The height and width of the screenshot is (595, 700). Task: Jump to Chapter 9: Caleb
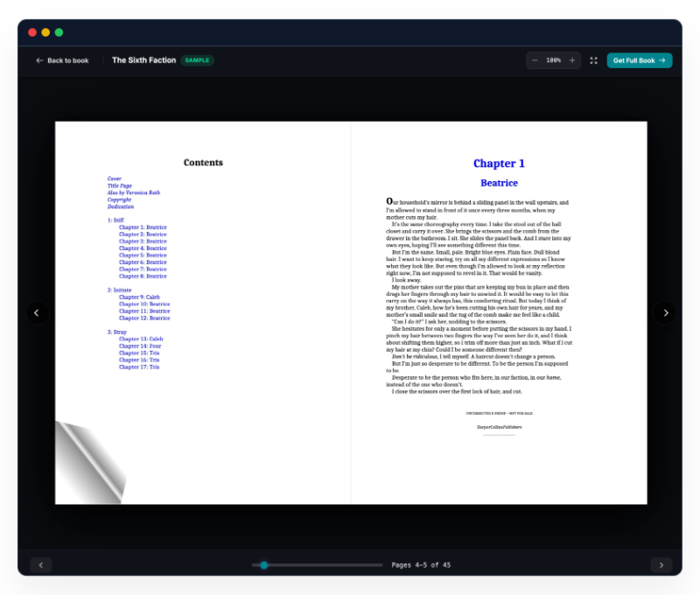139,297
